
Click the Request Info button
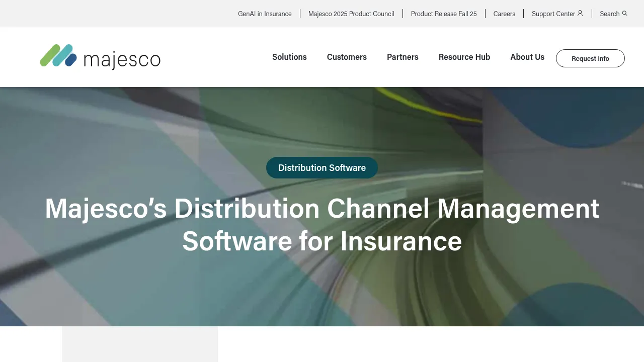click(590, 58)
